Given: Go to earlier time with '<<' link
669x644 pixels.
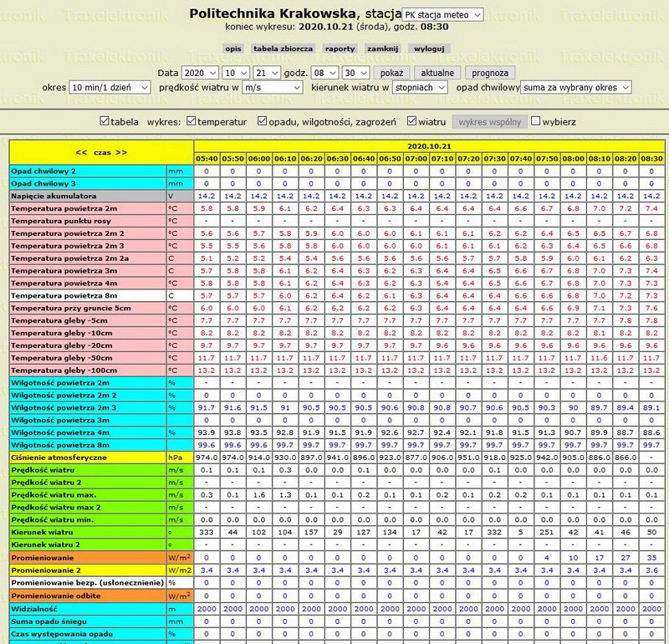Looking at the screenshot, I should point(81,152).
